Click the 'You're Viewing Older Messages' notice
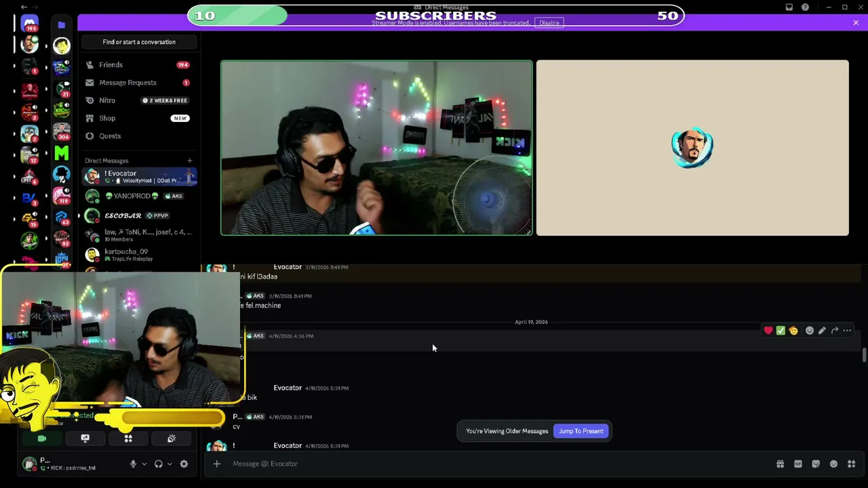Image resolution: width=868 pixels, height=488 pixels. point(507,431)
